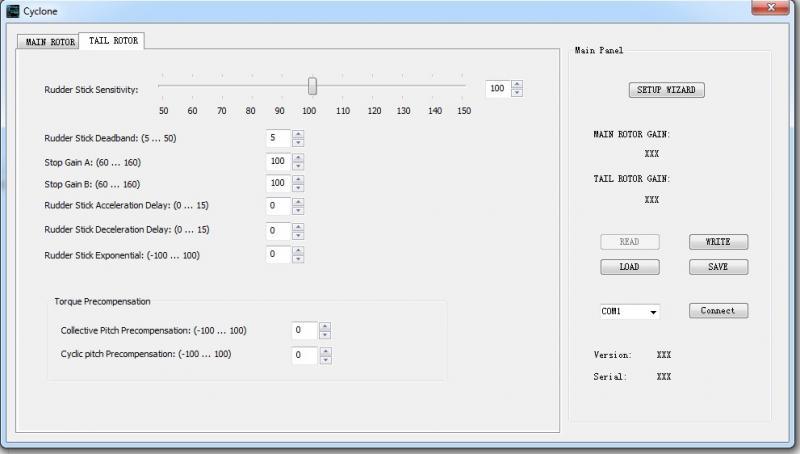Click the Connect button
The width and height of the screenshot is (800, 454).
(718, 311)
